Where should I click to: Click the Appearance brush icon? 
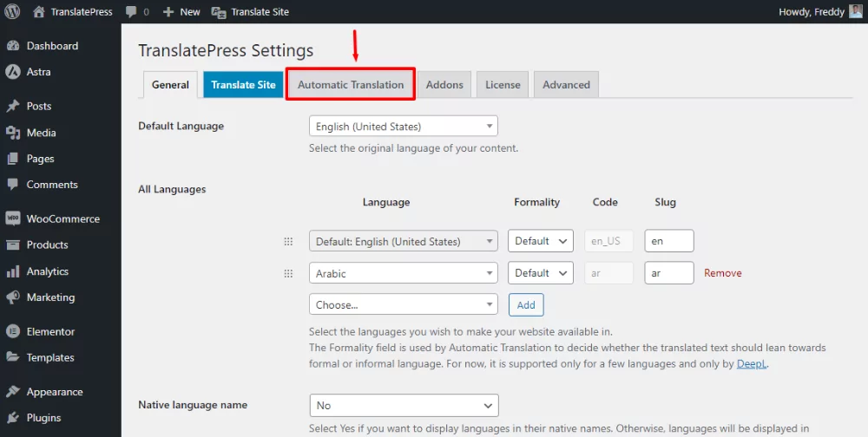point(13,392)
